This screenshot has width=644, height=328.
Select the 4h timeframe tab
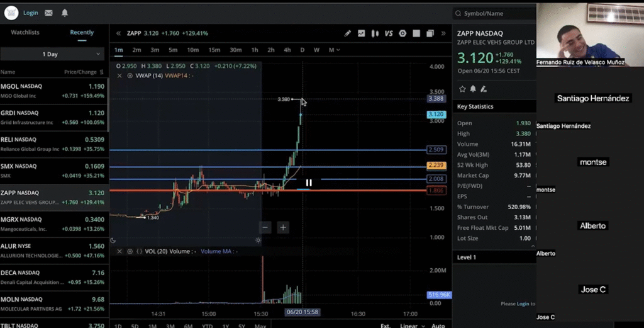[x=287, y=50]
